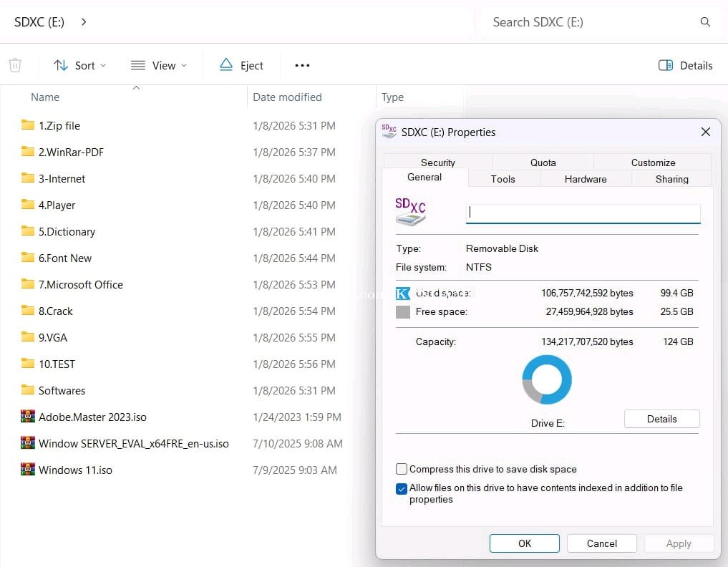Select the Windows 11.iso file icon

pos(28,470)
